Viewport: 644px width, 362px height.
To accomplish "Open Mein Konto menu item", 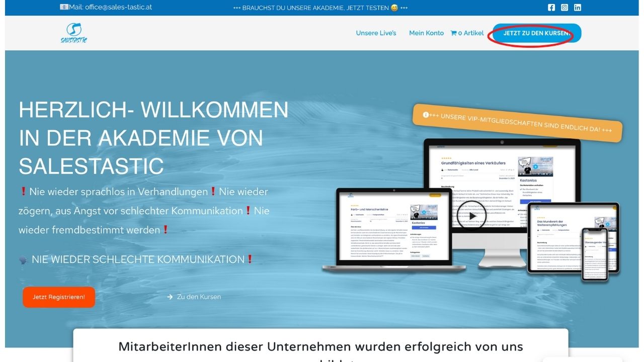I will click(426, 33).
